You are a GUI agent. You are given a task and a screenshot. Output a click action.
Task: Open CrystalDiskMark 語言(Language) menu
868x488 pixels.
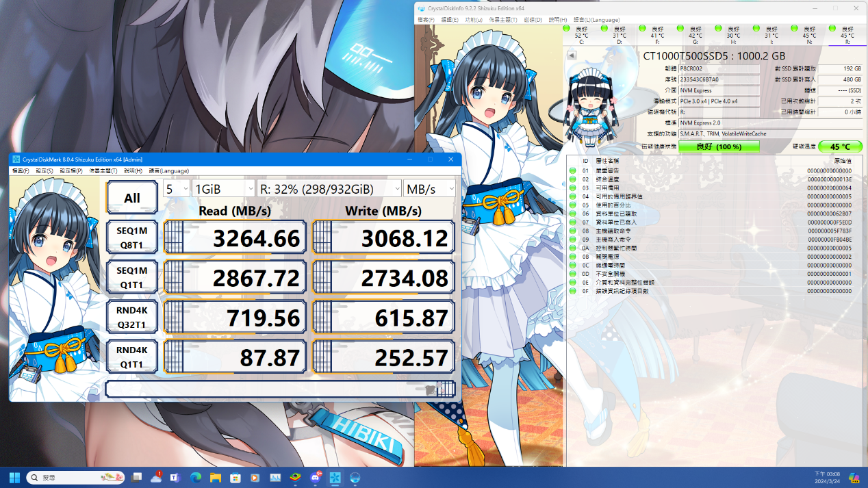pyautogui.click(x=168, y=170)
